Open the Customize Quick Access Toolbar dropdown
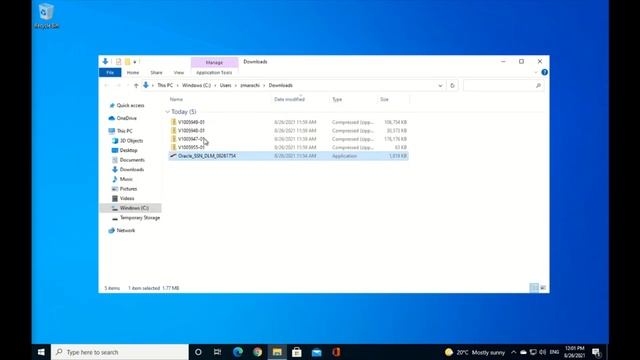640x360 pixels. click(135, 62)
